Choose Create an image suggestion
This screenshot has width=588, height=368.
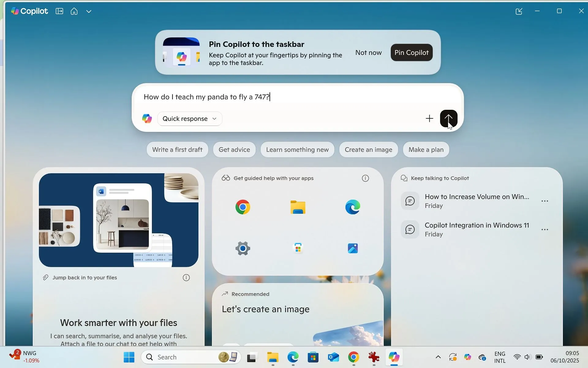point(368,150)
